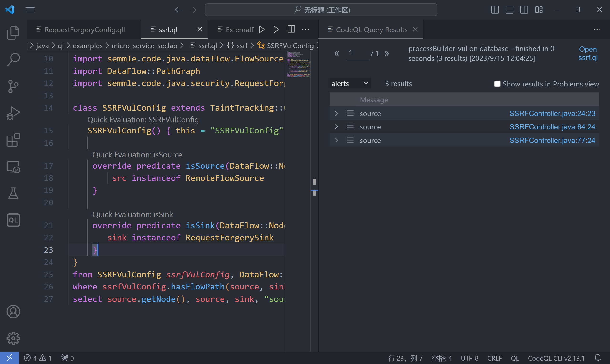Expand the result row for SSRFController.java:77:24
Image resolution: width=610 pixels, height=364 pixels.
coord(336,140)
